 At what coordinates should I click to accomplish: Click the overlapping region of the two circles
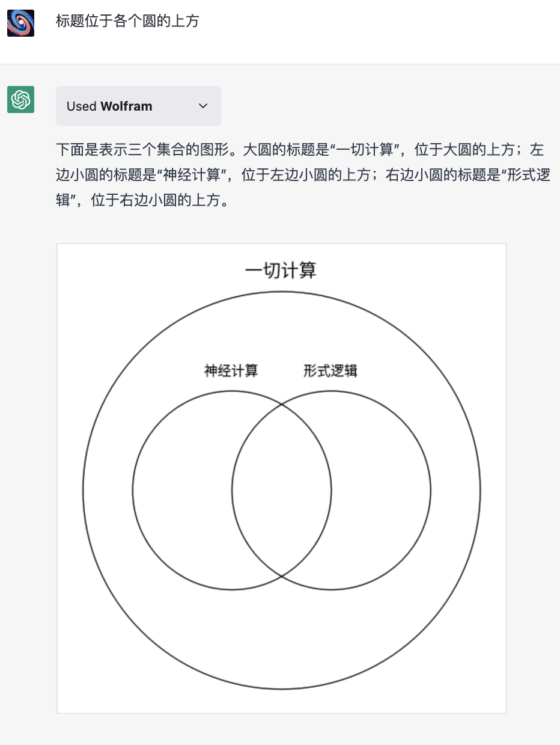[281, 490]
